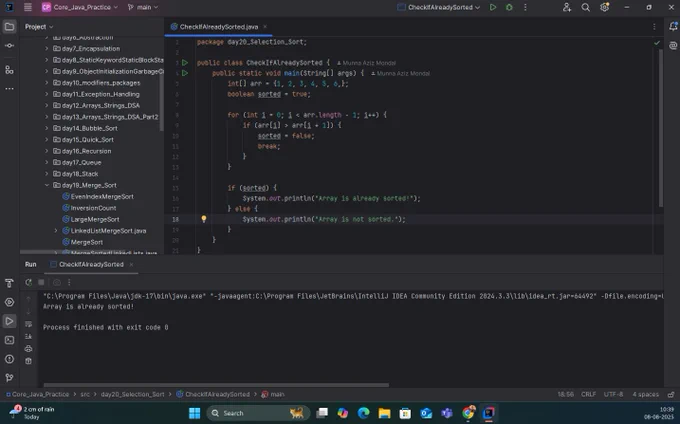Click the console horizontal scrollbar
680x424 pixels.
[216, 385]
